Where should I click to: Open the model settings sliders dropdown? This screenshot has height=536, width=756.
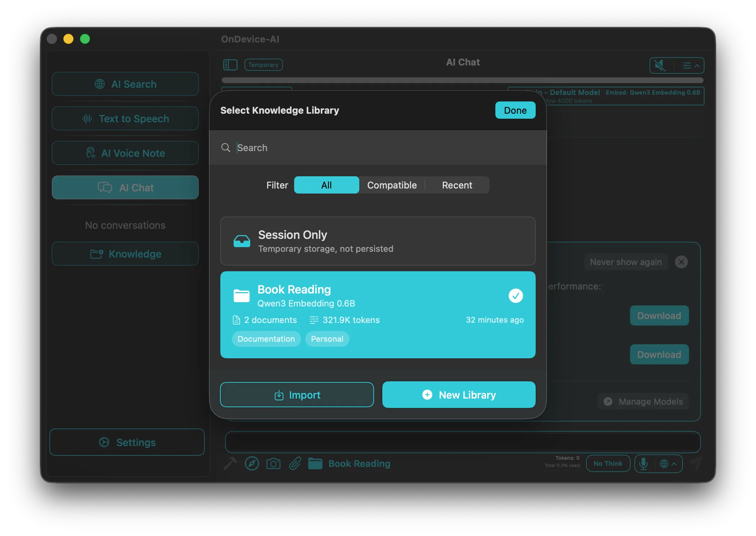pos(686,65)
